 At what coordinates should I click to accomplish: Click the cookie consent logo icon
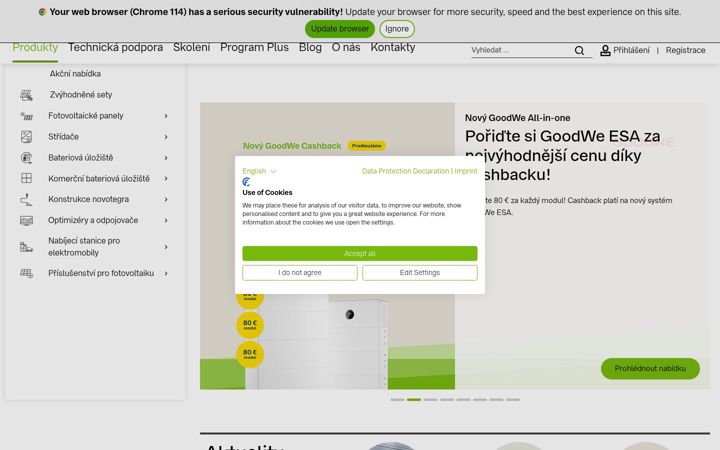pos(247,182)
